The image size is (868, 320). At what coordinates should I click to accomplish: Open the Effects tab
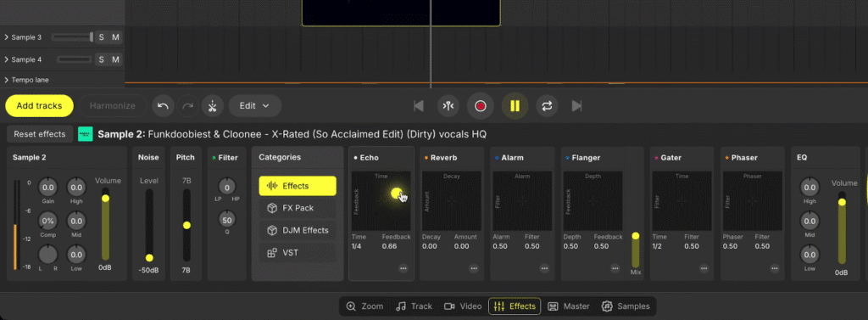tap(515, 306)
